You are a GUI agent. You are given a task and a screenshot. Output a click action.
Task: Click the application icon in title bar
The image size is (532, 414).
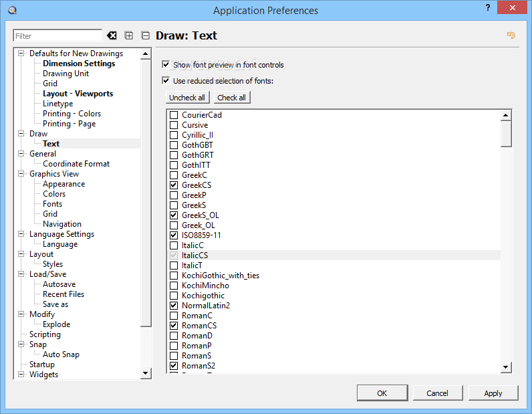click(13, 10)
